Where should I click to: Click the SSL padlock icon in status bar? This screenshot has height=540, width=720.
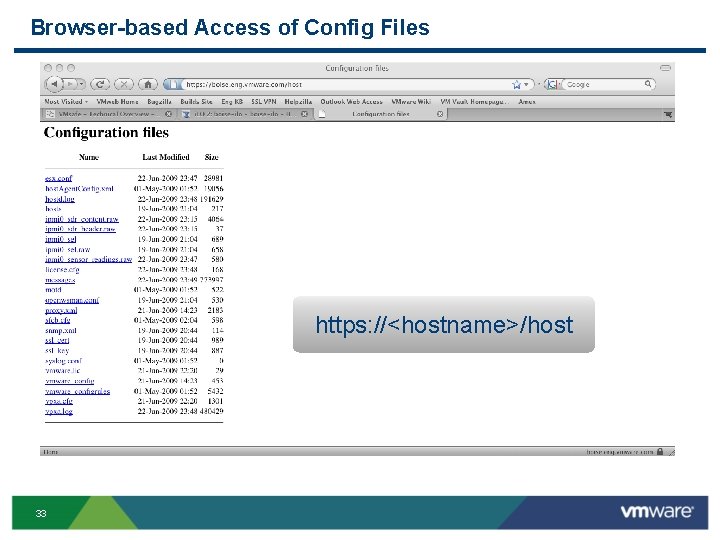[660, 451]
